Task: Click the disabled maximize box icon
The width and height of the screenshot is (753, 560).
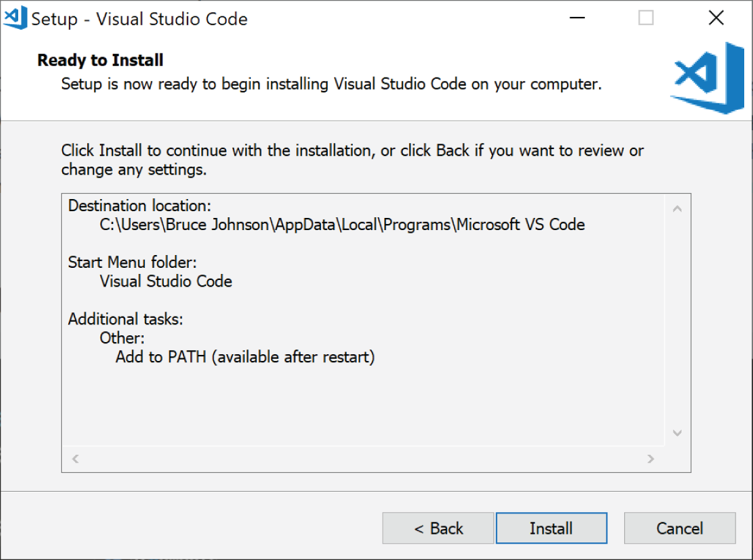Action: [646, 18]
